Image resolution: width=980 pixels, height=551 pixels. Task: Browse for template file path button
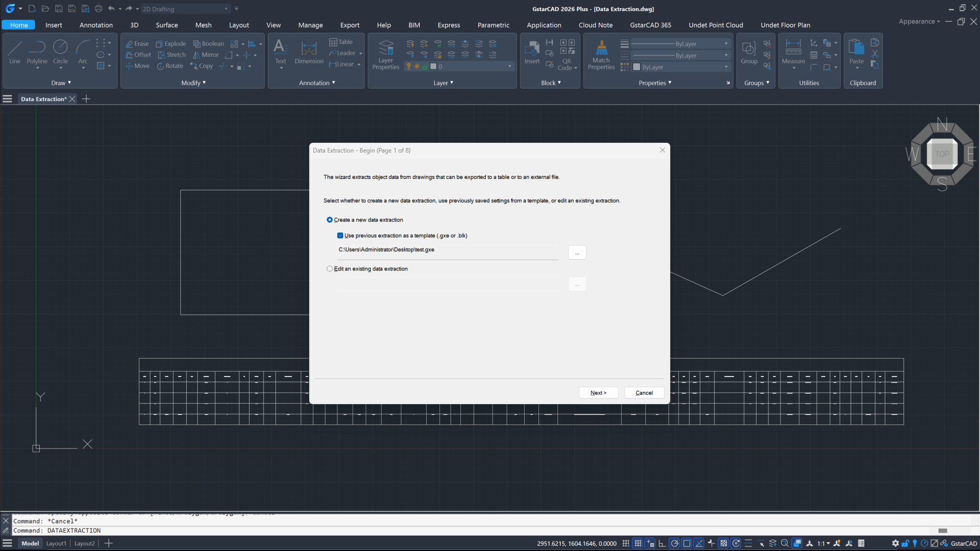pos(577,253)
